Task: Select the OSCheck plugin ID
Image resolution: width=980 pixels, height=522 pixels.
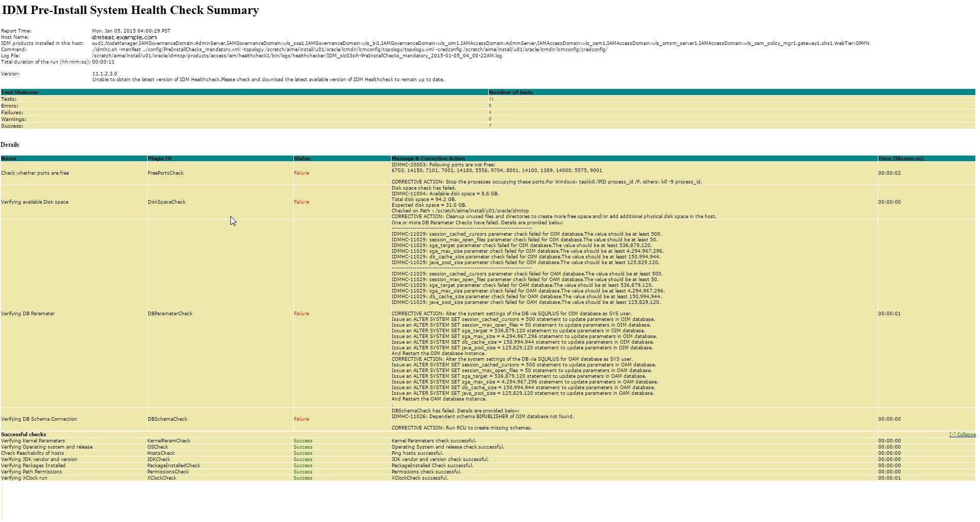Action: click(x=158, y=447)
